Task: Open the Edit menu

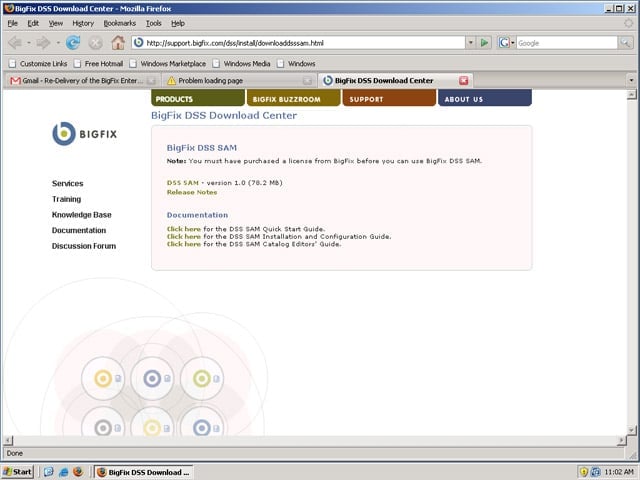Action: [33, 23]
